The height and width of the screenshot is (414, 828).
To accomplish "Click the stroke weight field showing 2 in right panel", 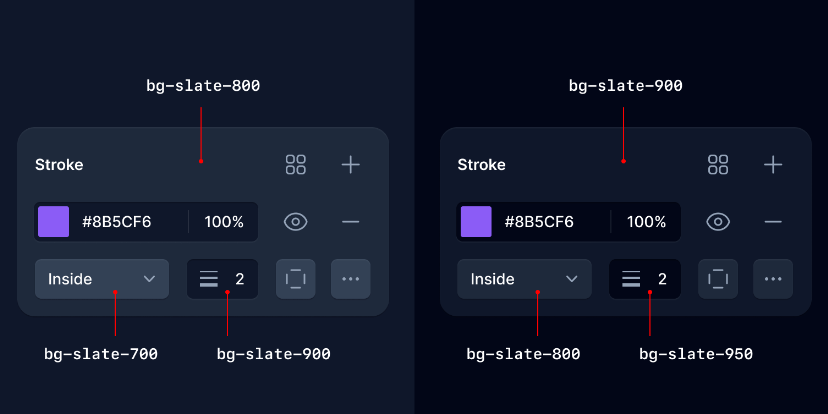I will coord(645,279).
